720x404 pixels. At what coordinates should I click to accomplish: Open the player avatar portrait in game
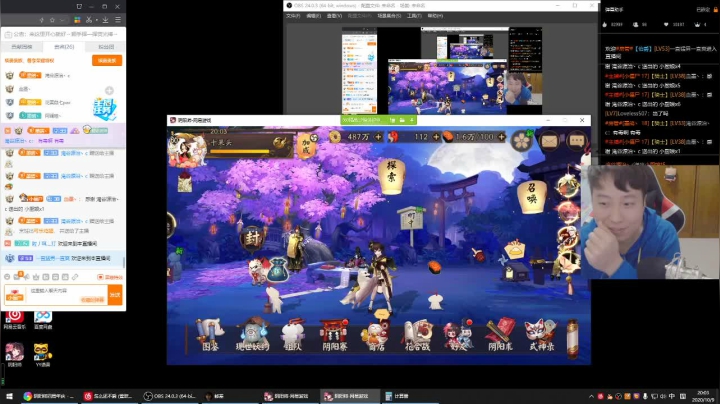(x=186, y=151)
